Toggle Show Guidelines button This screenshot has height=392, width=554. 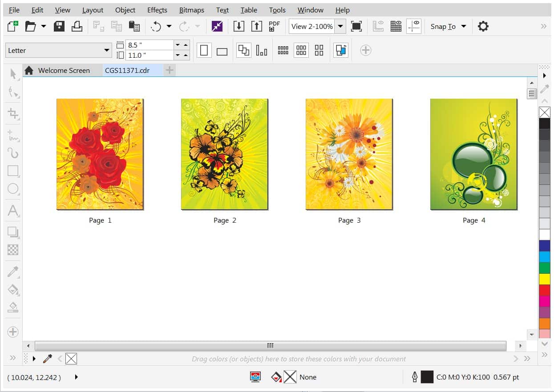tap(413, 26)
